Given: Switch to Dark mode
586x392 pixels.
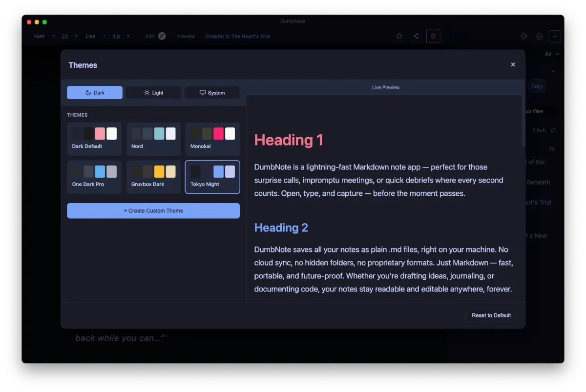Looking at the screenshot, I should tap(95, 93).
